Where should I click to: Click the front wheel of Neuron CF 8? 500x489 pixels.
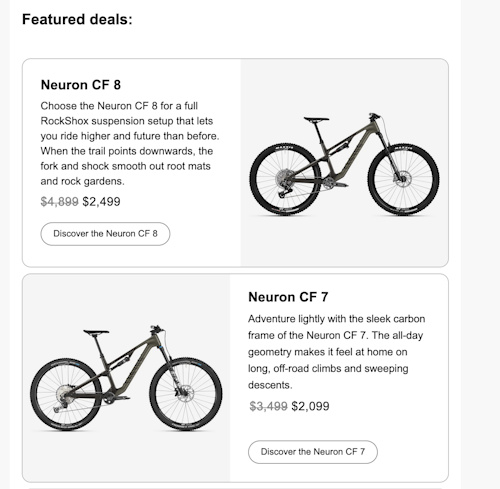(x=404, y=179)
